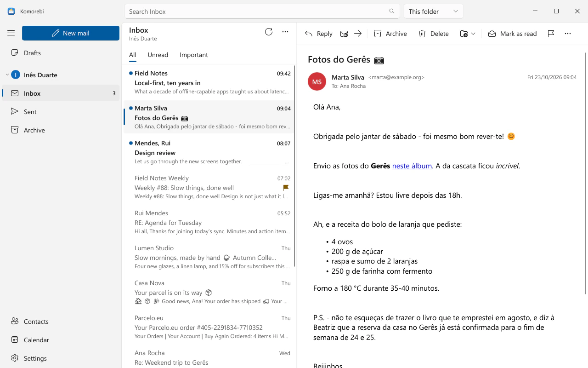Screen dimensions: 588x368
Task: Follow the 'neste álbum' link
Action: [x=412, y=166]
